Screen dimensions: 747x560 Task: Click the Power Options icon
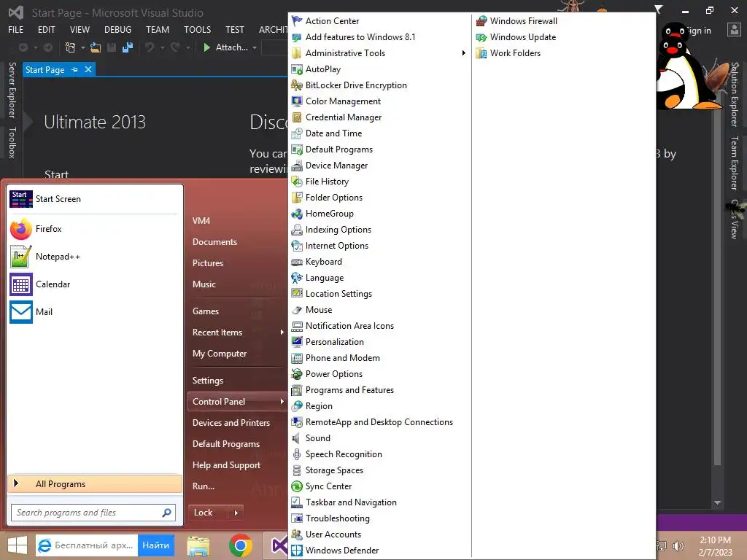[x=297, y=374]
